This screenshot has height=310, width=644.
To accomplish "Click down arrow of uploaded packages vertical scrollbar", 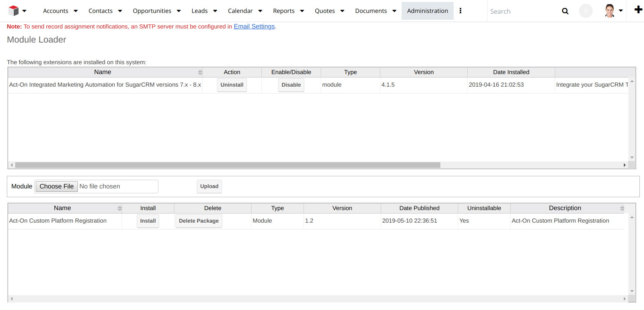I will point(632,291).
